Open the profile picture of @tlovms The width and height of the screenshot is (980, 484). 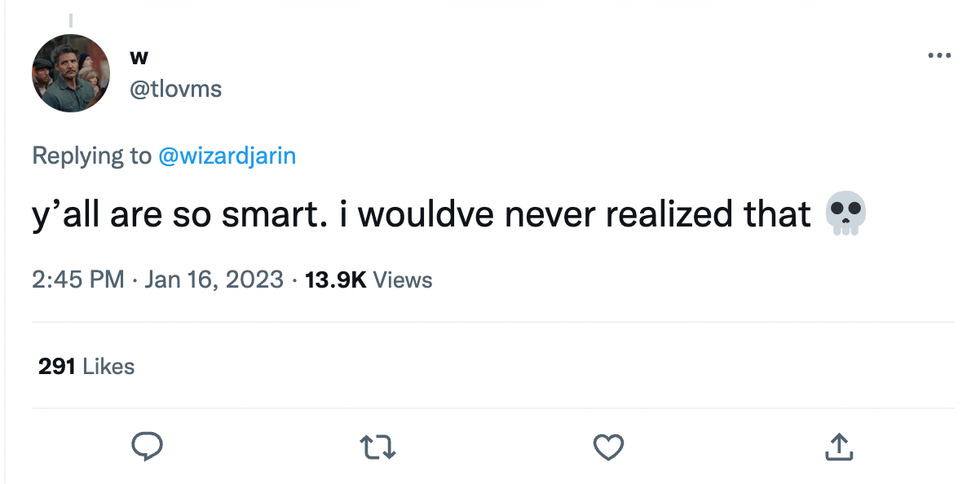coord(70,73)
